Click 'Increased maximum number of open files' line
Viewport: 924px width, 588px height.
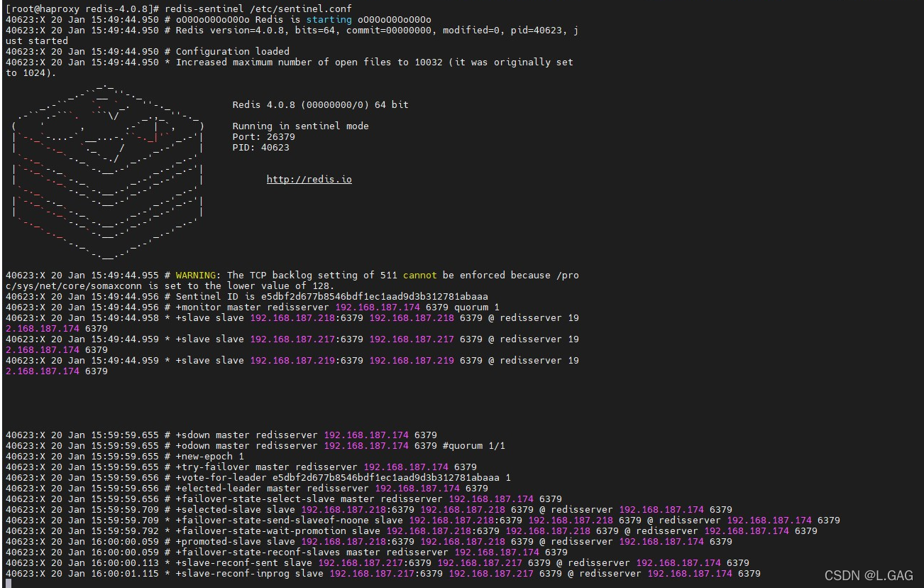(x=290, y=67)
